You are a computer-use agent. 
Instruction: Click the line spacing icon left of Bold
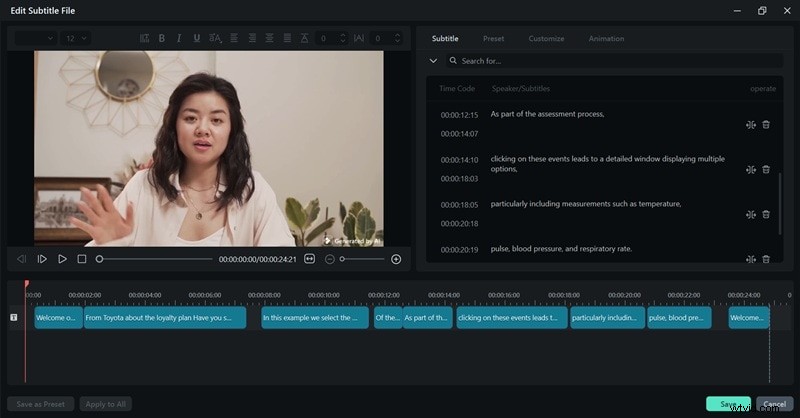[144, 38]
